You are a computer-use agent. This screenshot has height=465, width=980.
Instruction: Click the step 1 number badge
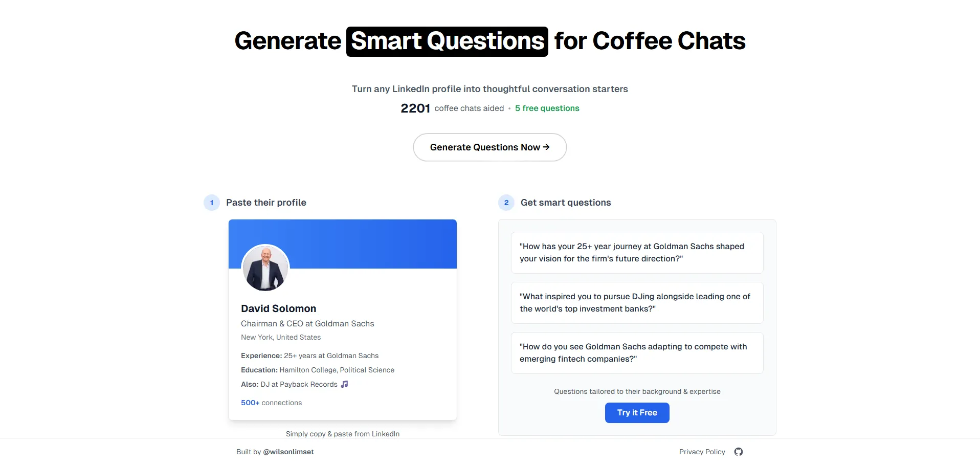click(x=212, y=203)
